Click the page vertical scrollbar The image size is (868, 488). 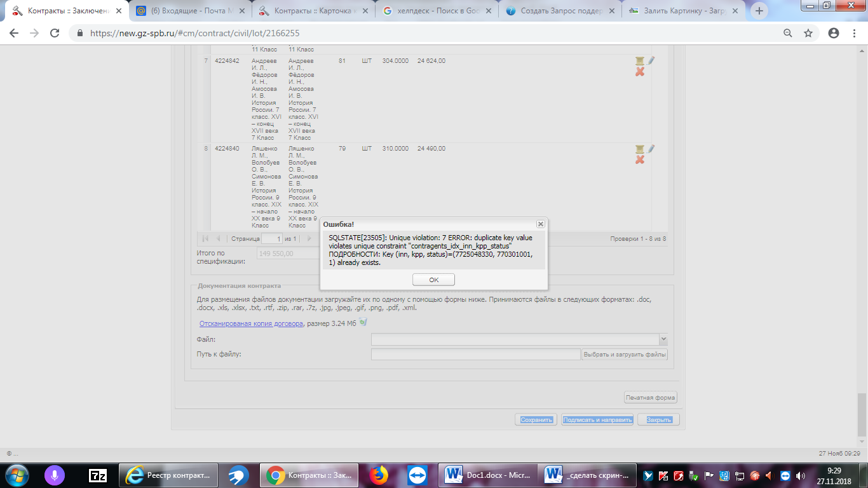click(x=862, y=414)
